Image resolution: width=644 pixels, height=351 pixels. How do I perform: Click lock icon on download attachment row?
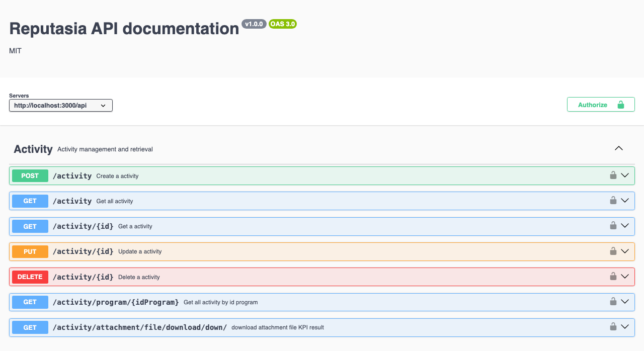click(613, 327)
